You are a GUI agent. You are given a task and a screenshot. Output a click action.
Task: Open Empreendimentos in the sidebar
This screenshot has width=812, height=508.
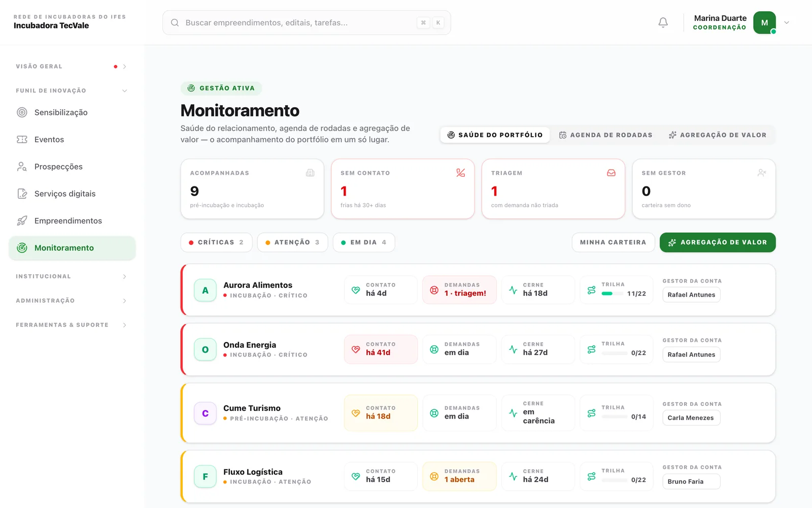point(72,220)
